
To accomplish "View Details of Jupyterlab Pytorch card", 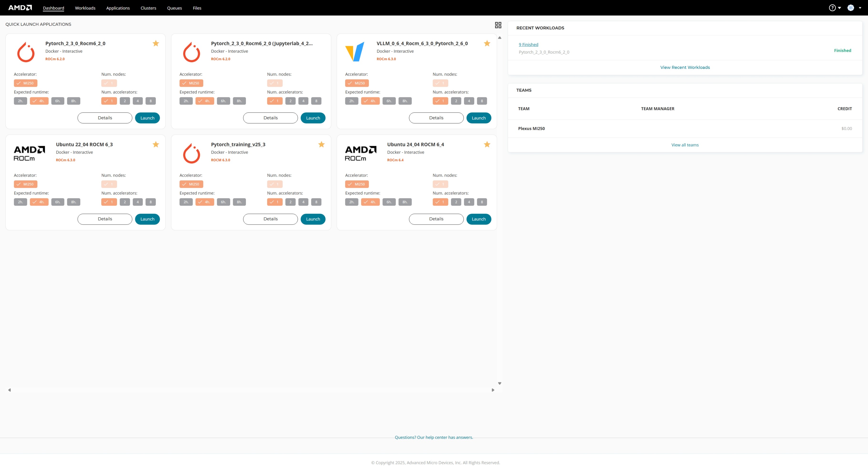I will [270, 118].
